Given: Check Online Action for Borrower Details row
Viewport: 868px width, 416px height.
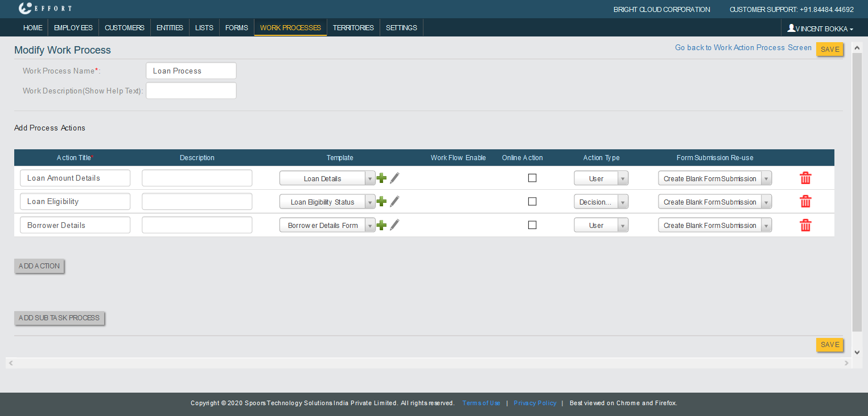Looking at the screenshot, I should click(532, 225).
